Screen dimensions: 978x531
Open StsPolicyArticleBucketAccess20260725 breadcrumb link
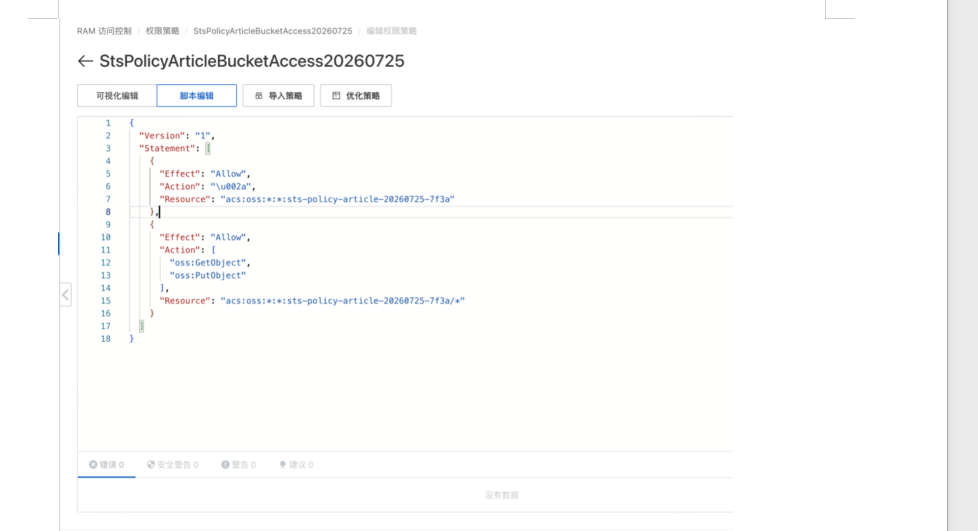point(273,31)
